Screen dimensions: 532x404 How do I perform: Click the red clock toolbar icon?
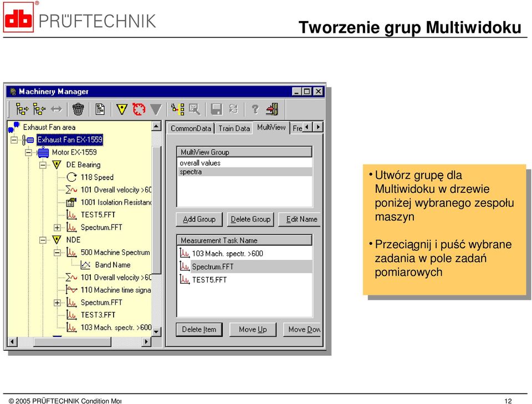(139, 109)
